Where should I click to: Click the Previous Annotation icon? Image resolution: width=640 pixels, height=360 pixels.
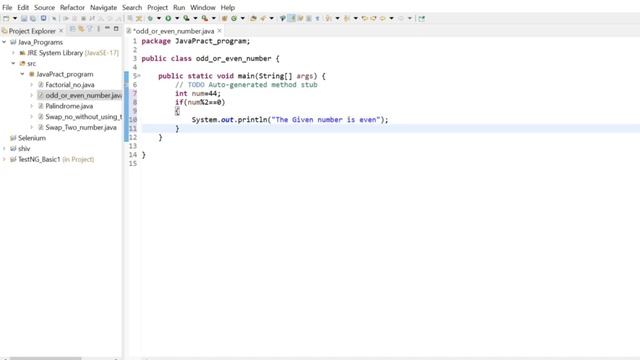pos(347,18)
